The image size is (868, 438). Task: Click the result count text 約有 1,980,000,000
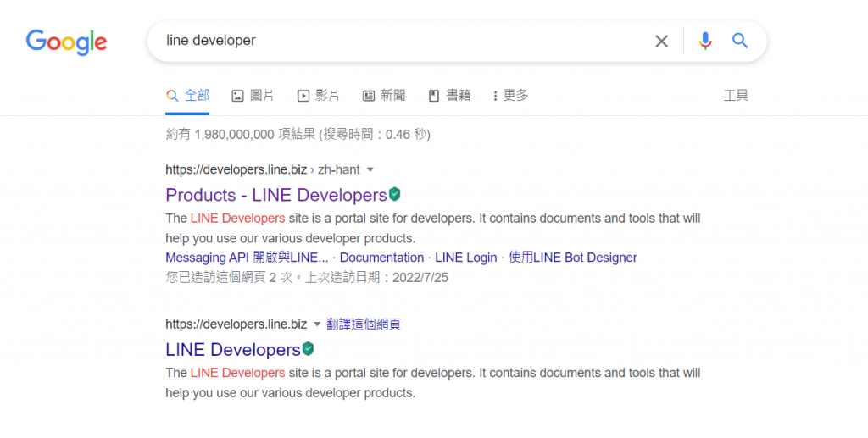coord(298,135)
